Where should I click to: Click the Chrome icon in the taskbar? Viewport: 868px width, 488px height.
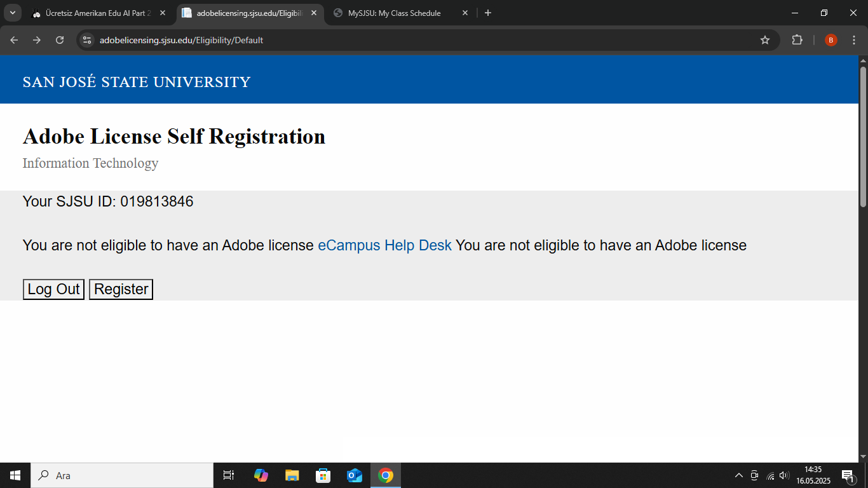click(x=386, y=475)
